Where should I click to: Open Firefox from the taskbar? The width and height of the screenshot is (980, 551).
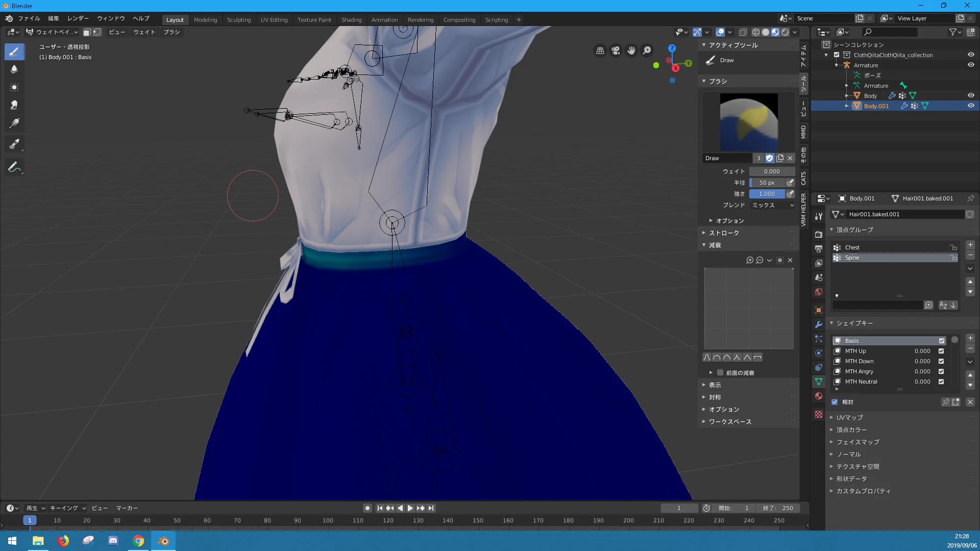(63, 541)
